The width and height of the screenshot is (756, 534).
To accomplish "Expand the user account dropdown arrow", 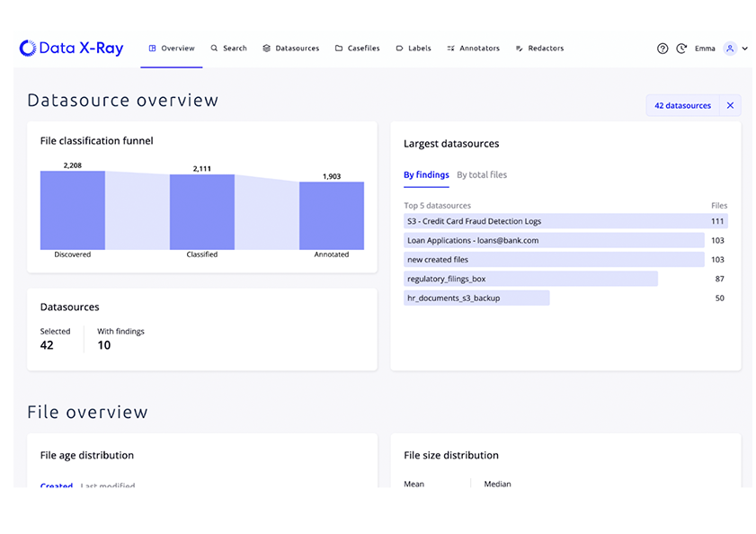I will pyautogui.click(x=745, y=49).
